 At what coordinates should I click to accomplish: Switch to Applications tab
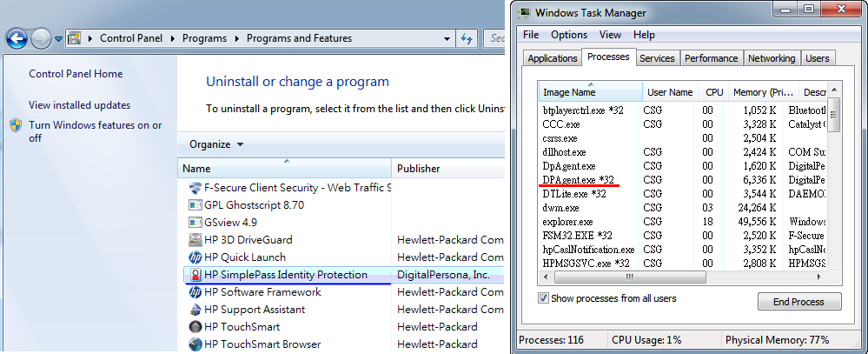coord(553,58)
